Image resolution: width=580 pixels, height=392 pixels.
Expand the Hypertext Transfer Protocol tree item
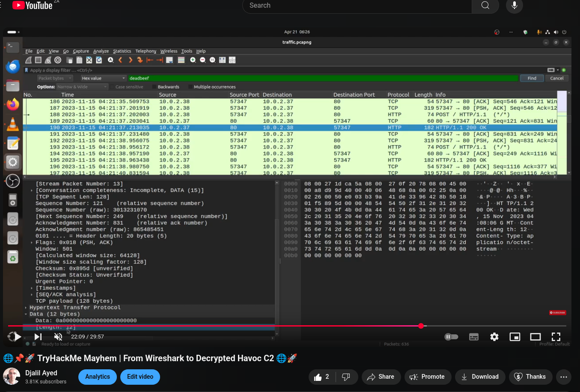pos(26,308)
